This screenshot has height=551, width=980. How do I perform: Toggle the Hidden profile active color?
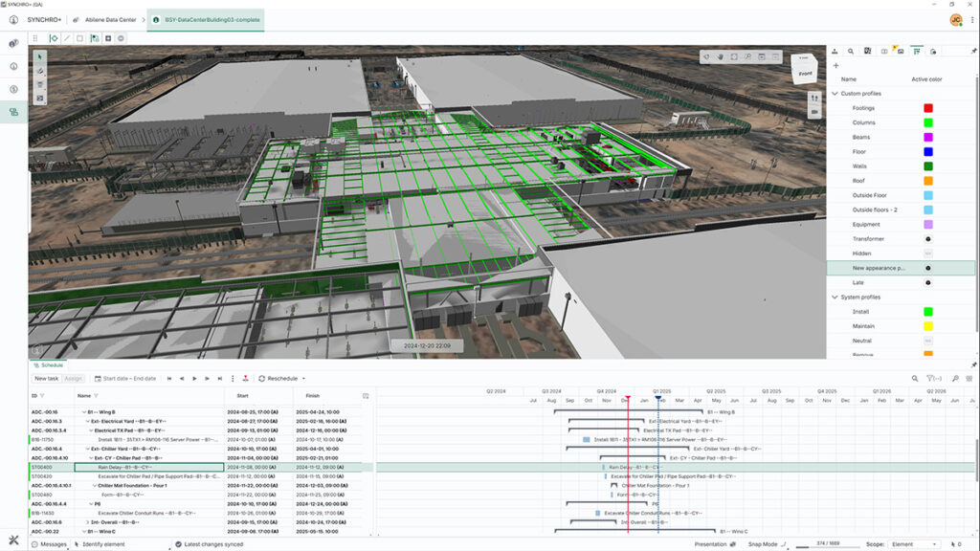(927, 253)
